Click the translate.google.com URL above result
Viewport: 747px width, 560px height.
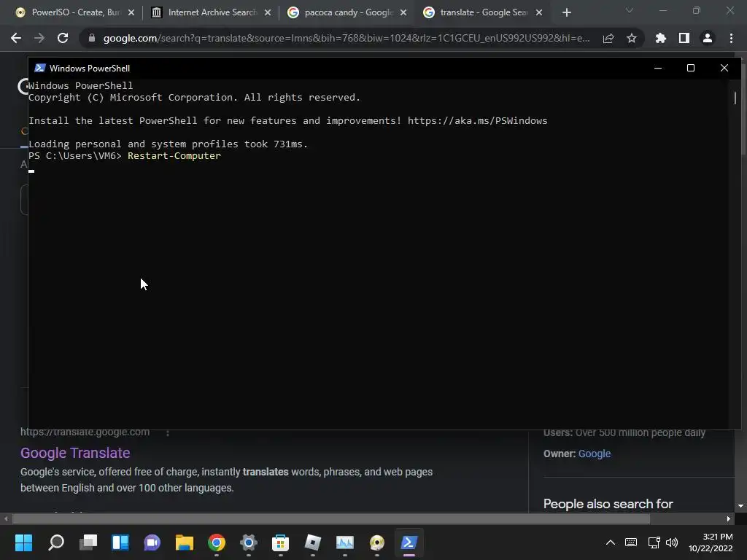coord(85,432)
